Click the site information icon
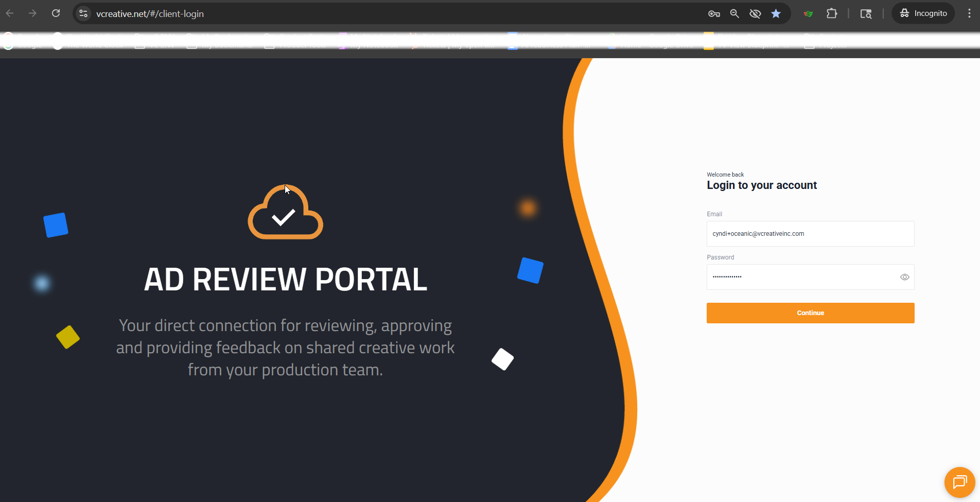 click(x=83, y=14)
